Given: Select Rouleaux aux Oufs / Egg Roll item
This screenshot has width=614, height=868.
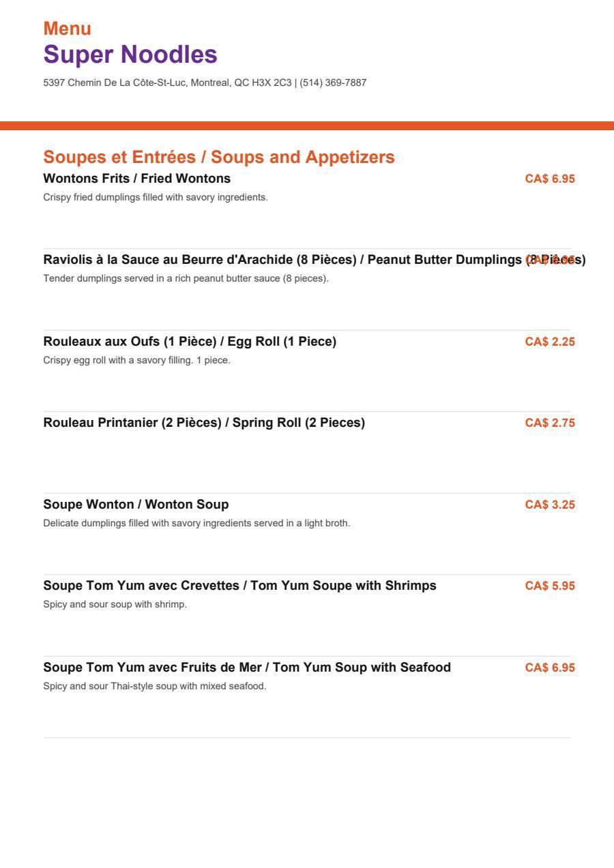Looking at the screenshot, I should pyautogui.click(x=190, y=342).
